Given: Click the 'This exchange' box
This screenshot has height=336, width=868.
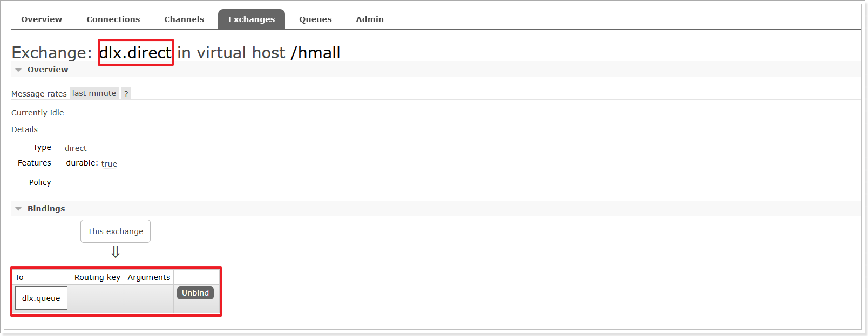Looking at the screenshot, I should [116, 231].
